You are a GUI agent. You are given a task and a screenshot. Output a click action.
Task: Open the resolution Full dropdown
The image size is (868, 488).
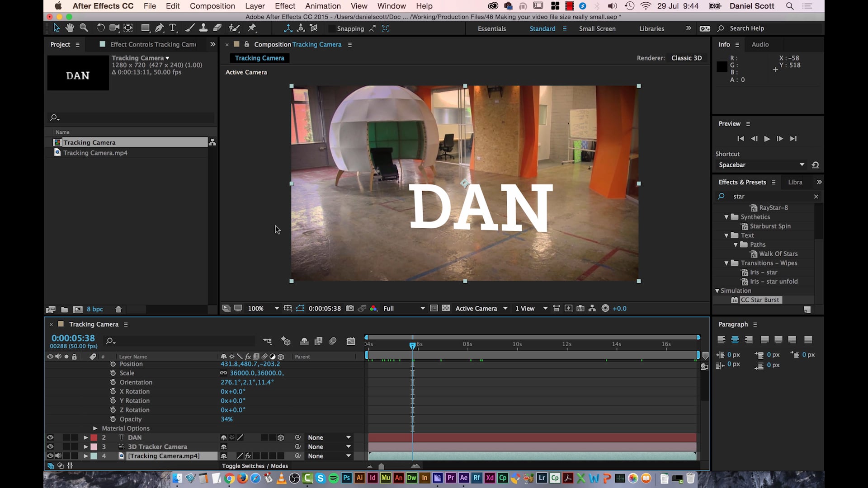[x=404, y=308]
